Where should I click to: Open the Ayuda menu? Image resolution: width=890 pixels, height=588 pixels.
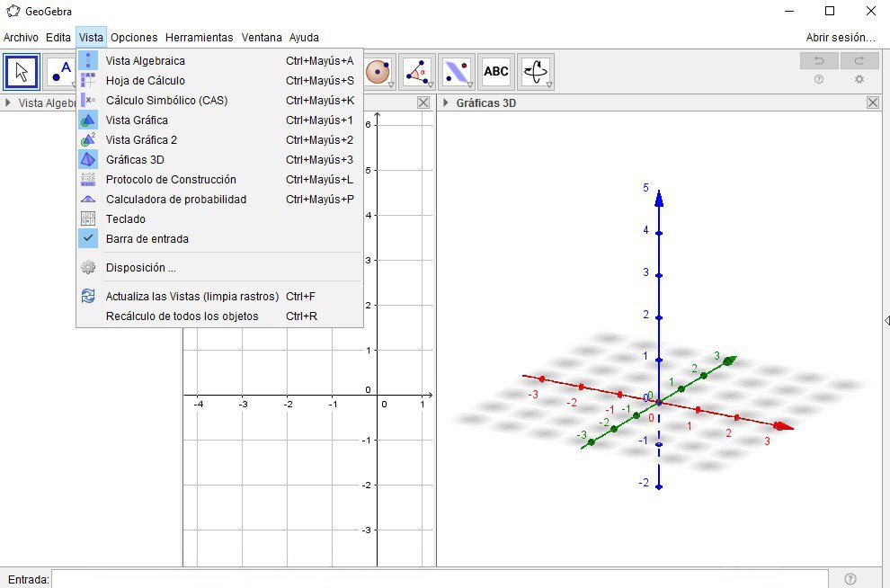tap(304, 38)
